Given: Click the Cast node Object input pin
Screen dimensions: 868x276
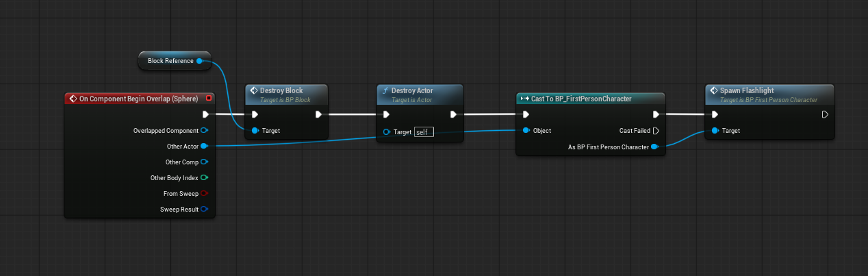Looking at the screenshot, I should click(x=526, y=130).
